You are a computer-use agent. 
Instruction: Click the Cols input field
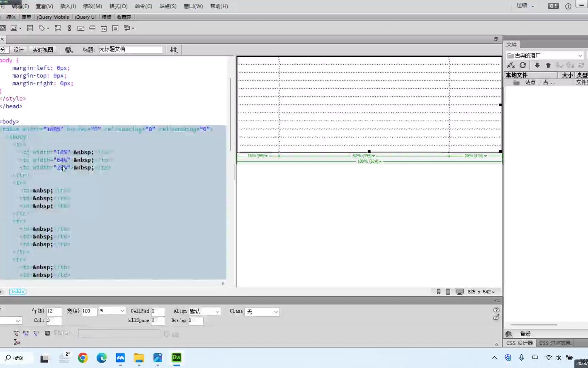click(54, 321)
